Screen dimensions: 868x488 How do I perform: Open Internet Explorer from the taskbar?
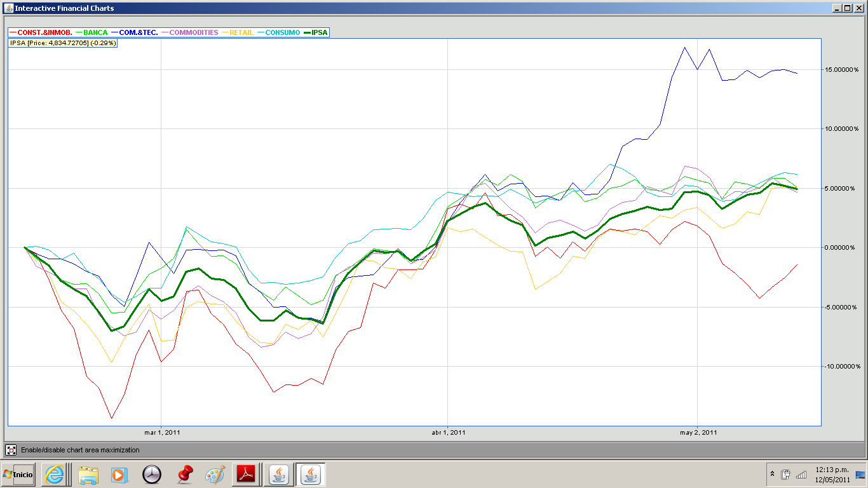click(x=54, y=474)
